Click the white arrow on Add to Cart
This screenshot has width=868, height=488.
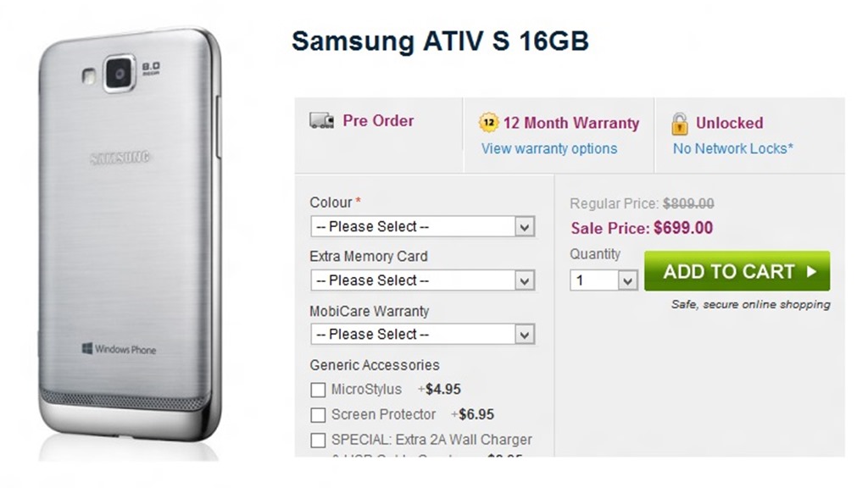[x=811, y=272]
